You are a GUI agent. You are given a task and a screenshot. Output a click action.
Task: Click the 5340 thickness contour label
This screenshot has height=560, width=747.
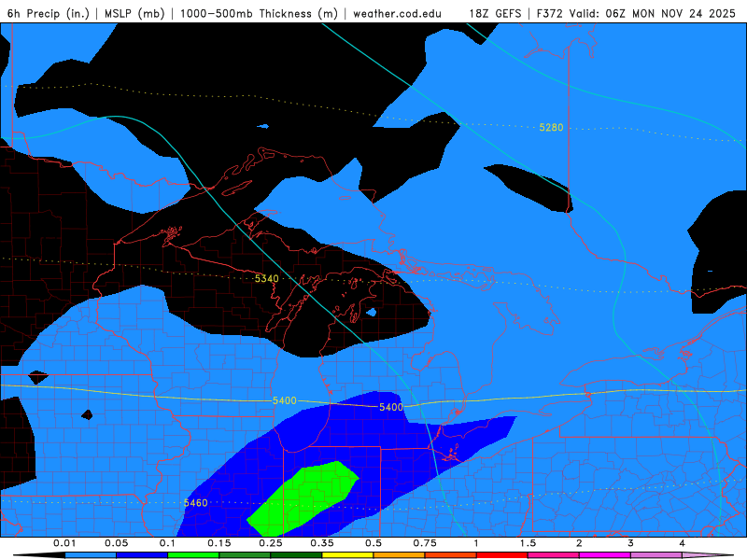(267, 278)
